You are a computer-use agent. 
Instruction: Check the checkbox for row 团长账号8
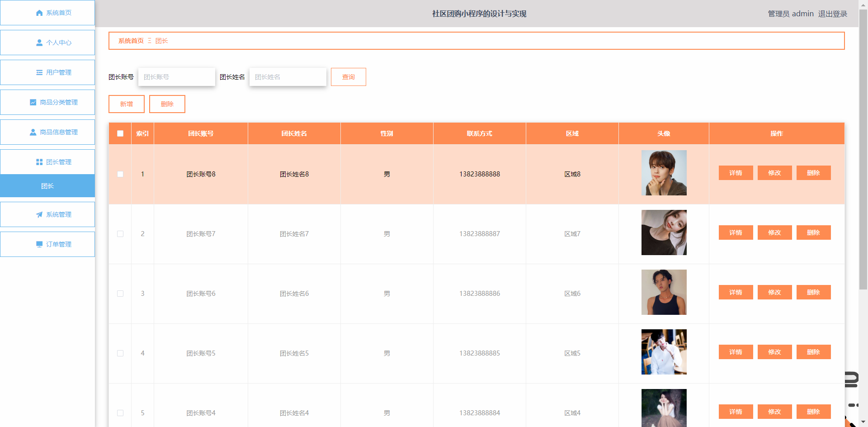point(120,174)
